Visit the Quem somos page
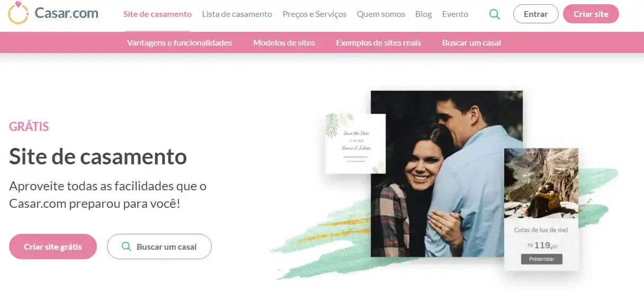The width and height of the screenshot is (644, 290). tap(381, 14)
